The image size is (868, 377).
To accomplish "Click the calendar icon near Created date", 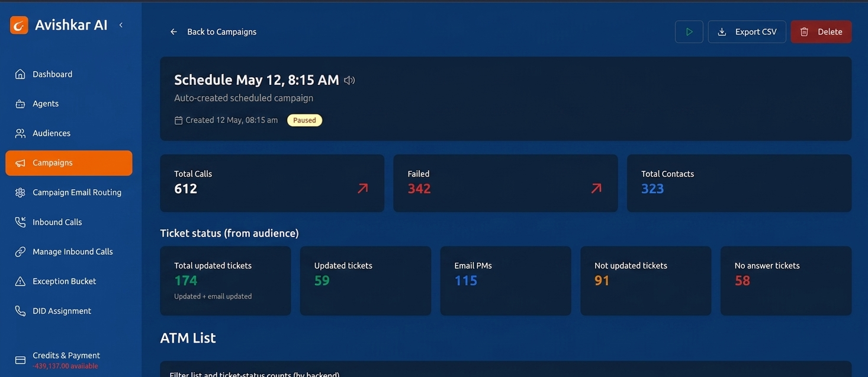I will tap(178, 120).
